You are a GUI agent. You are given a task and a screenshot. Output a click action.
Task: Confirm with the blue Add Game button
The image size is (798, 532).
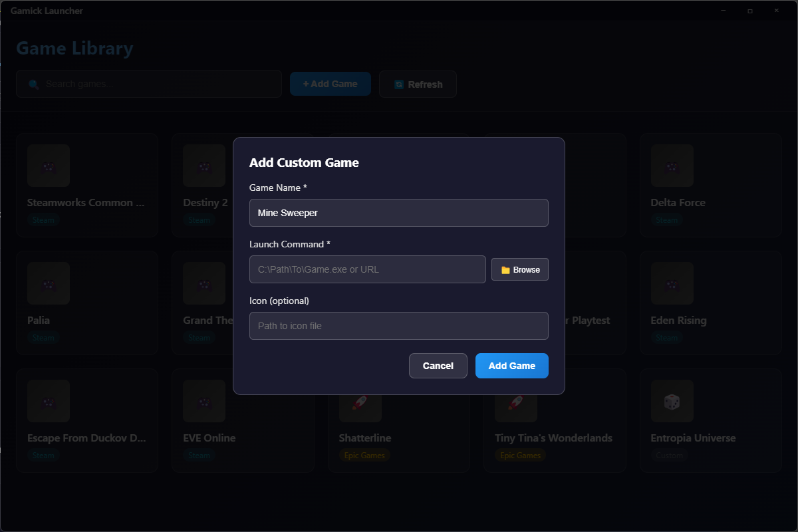(x=512, y=366)
